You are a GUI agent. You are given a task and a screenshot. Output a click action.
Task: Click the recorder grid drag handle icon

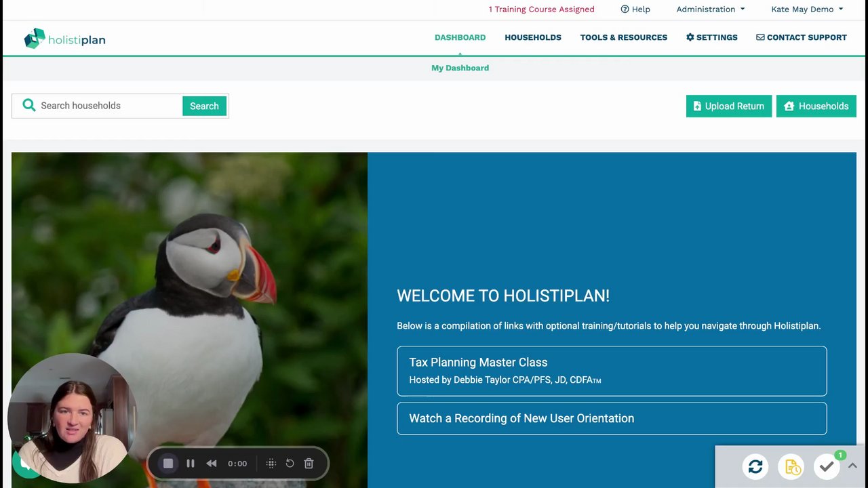point(271,464)
